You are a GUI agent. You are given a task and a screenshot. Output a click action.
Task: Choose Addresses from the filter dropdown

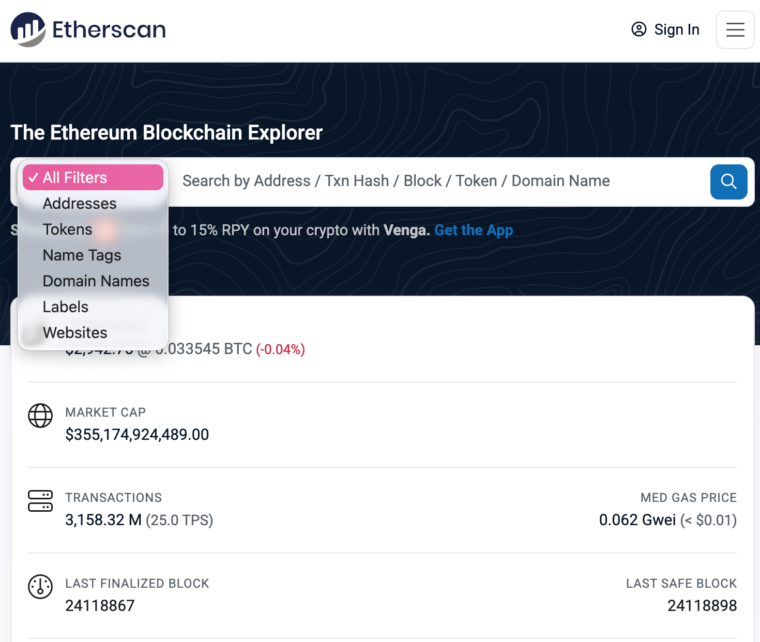(79, 204)
